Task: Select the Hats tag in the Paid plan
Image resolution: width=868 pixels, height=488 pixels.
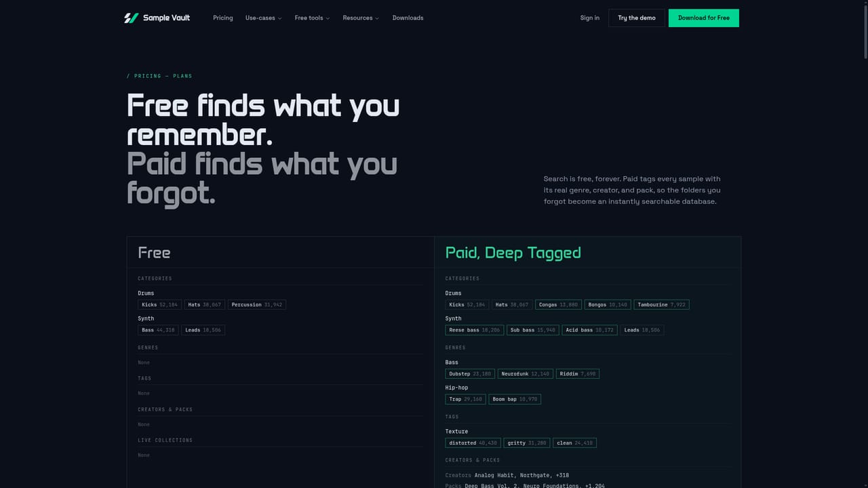Action: (x=512, y=305)
